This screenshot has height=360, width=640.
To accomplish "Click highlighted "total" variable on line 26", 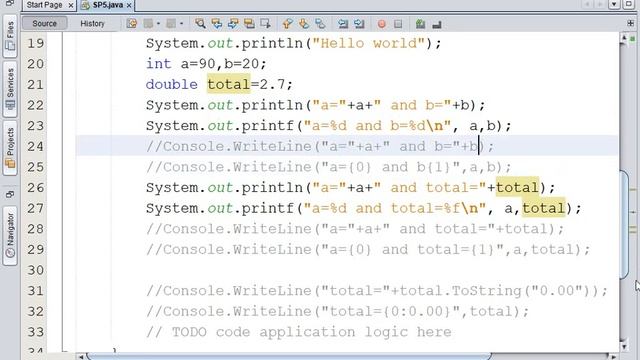I will [518, 187].
